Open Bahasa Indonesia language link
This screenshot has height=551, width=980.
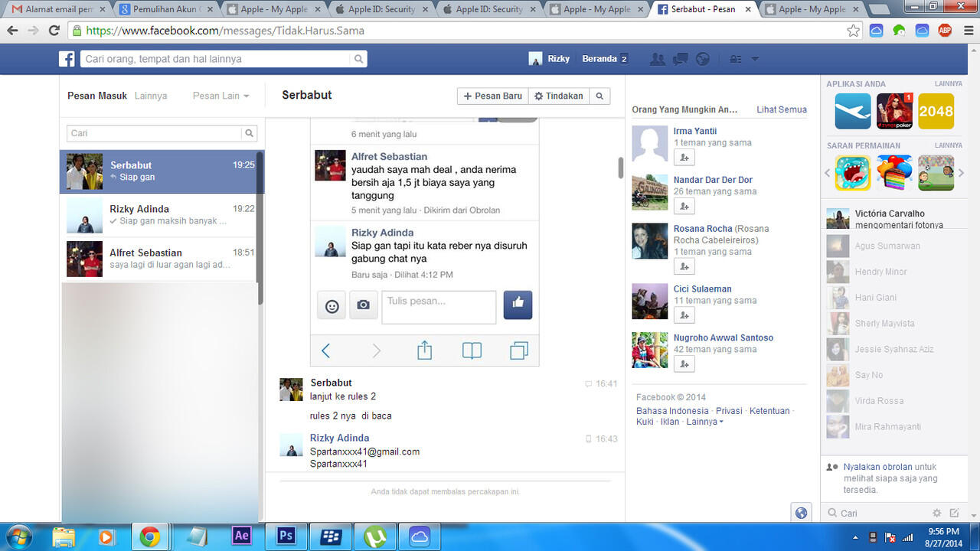coord(672,411)
